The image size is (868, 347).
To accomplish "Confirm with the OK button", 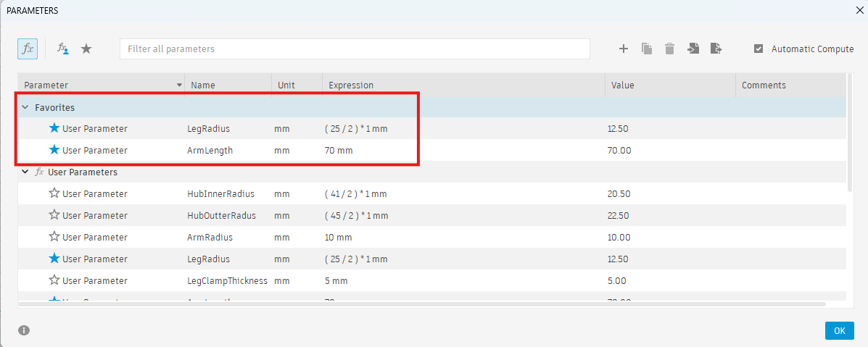I will coord(839,330).
